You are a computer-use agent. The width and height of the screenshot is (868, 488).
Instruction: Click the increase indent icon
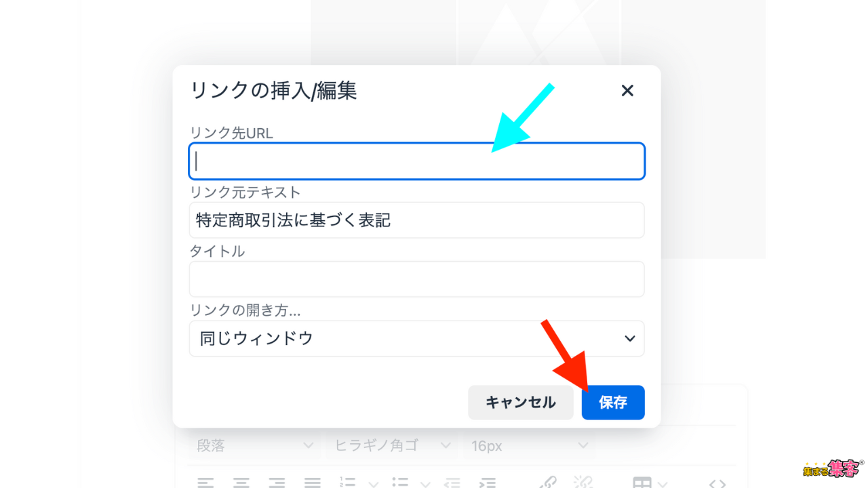coord(487,483)
